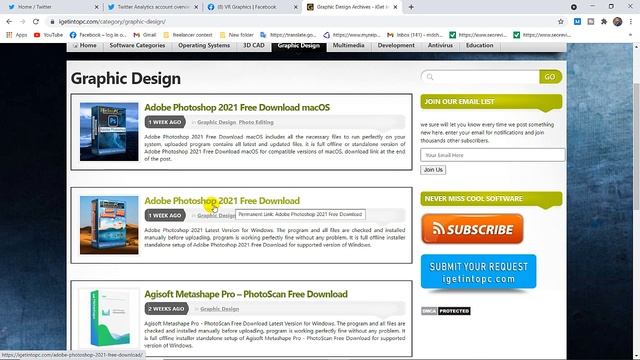Open the Facebook log in bookmark
640x360 pixels.
pyautogui.click(x=98, y=35)
